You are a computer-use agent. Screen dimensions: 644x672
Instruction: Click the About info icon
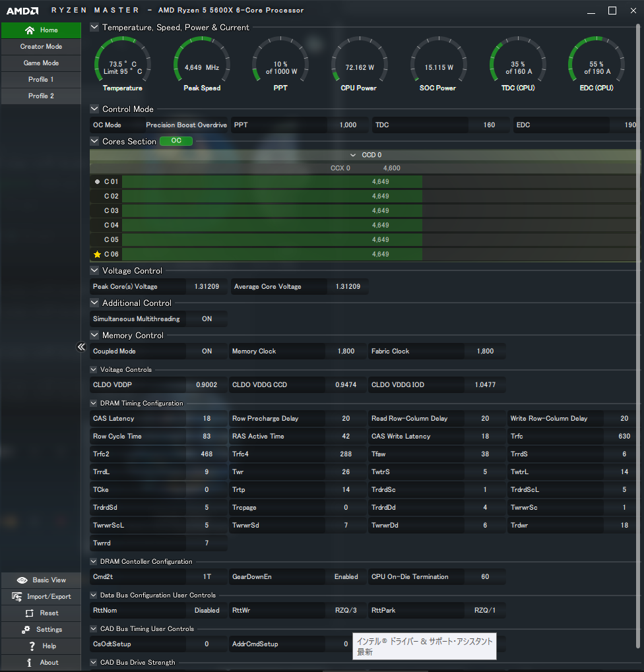(29, 663)
